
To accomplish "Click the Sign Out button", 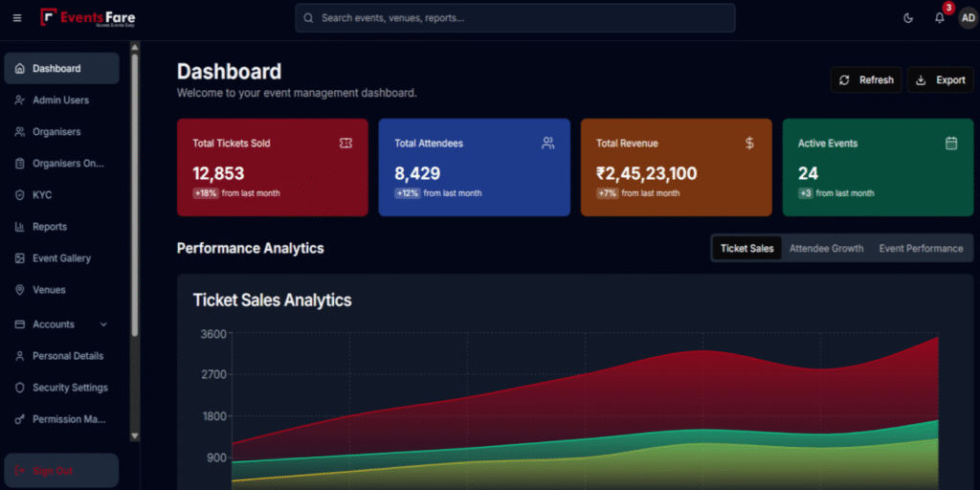I will point(61,471).
